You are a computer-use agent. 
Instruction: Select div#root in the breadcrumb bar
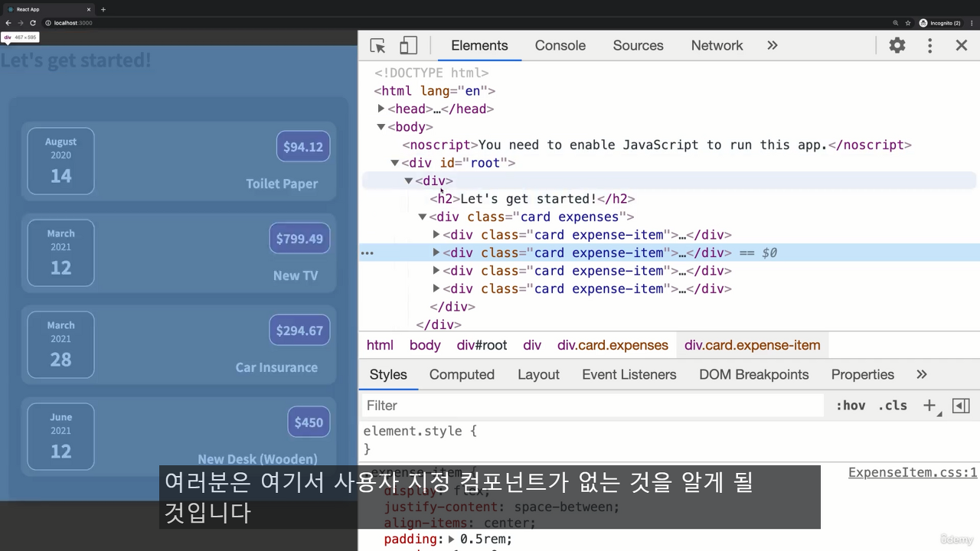[x=482, y=345]
